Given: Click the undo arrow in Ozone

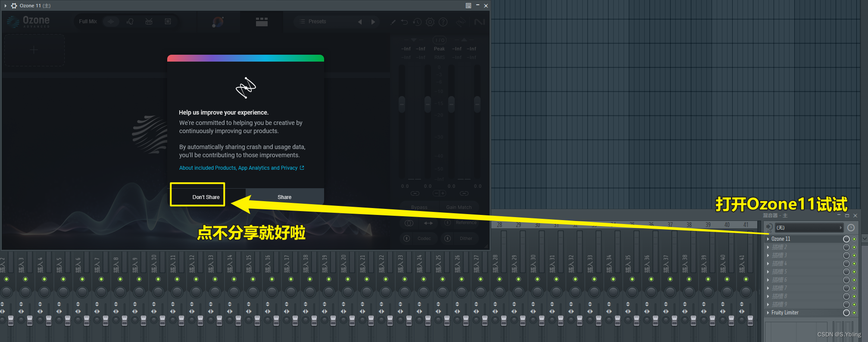Looking at the screenshot, I should [404, 22].
